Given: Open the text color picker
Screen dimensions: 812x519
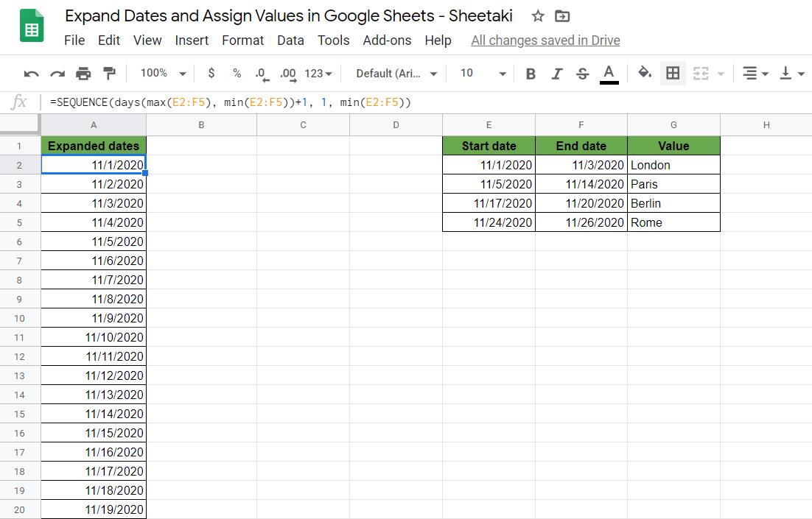Looking at the screenshot, I should (x=609, y=73).
